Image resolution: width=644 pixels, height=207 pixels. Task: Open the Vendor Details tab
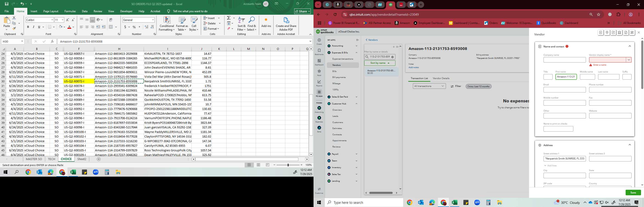click(x=441, y=78)
